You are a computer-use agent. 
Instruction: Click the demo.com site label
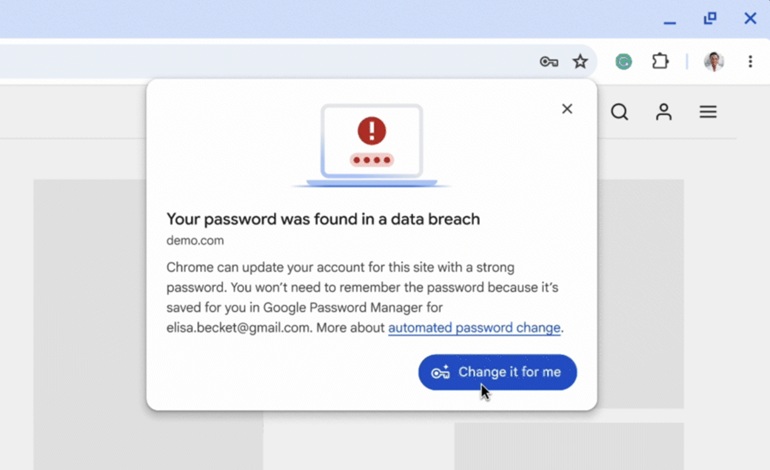coord(195,241)
